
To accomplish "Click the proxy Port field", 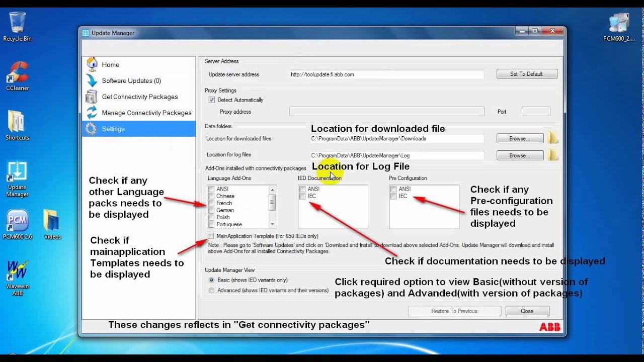I will tap(536, 112).
